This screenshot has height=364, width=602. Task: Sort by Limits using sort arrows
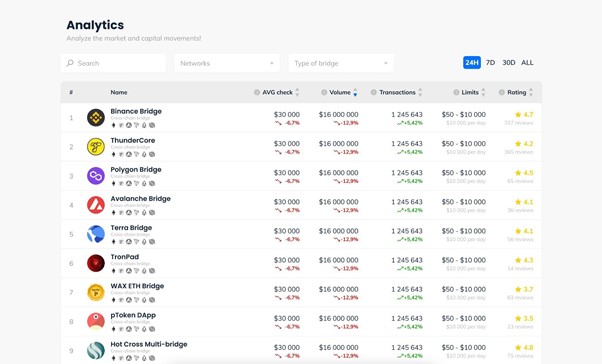(x=483, y=92)
